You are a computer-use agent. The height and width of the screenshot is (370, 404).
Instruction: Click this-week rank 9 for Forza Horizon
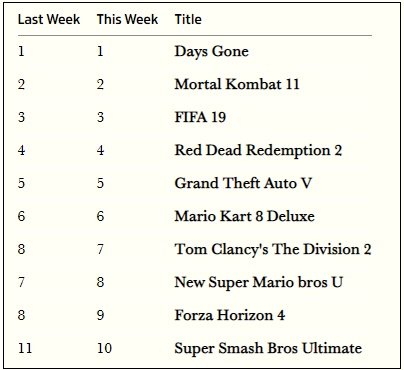pyautogui.click(x=100, y=315)
